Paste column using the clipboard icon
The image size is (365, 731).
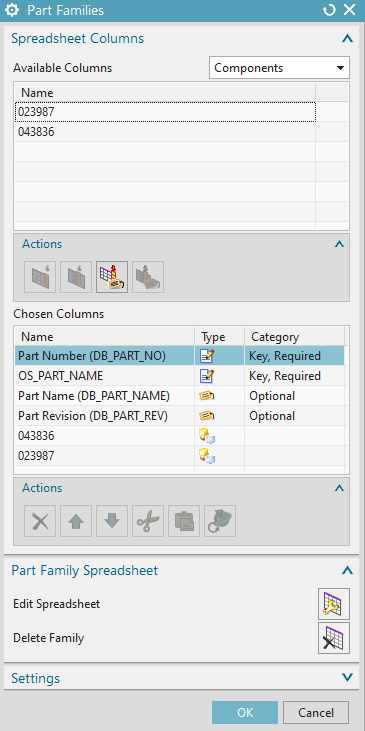point(184,521)
